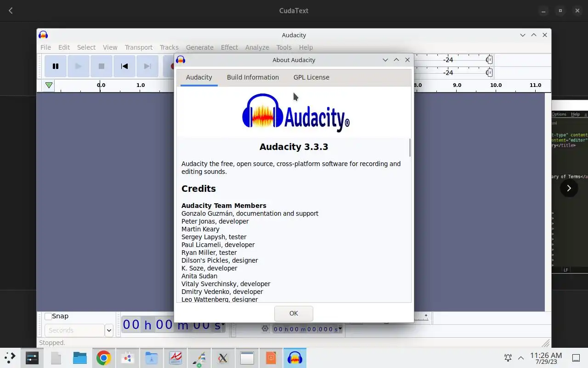Screen dimensions: 588x368
Task: Click the Audacity icon in About dialog title bar
Action: 181,60
